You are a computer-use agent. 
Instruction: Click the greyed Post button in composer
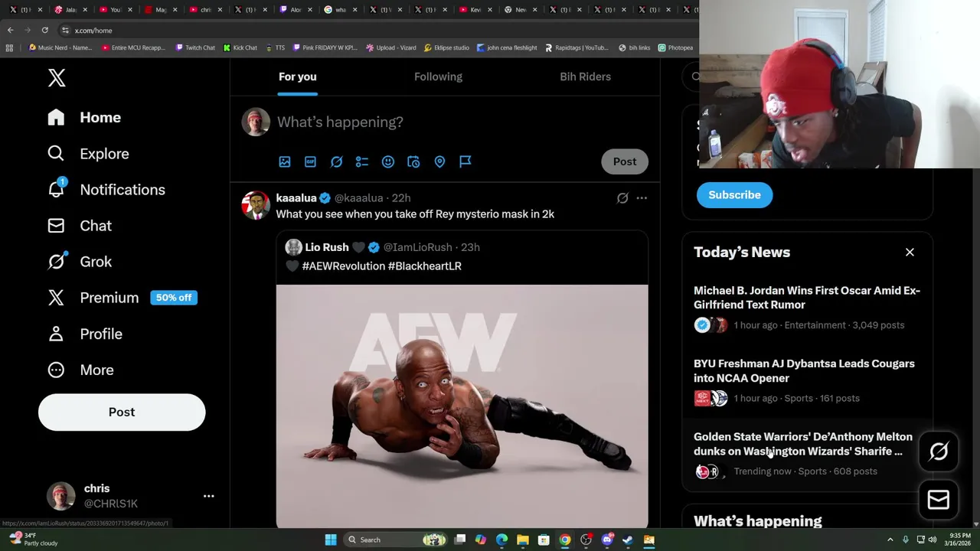coord(625,161)
